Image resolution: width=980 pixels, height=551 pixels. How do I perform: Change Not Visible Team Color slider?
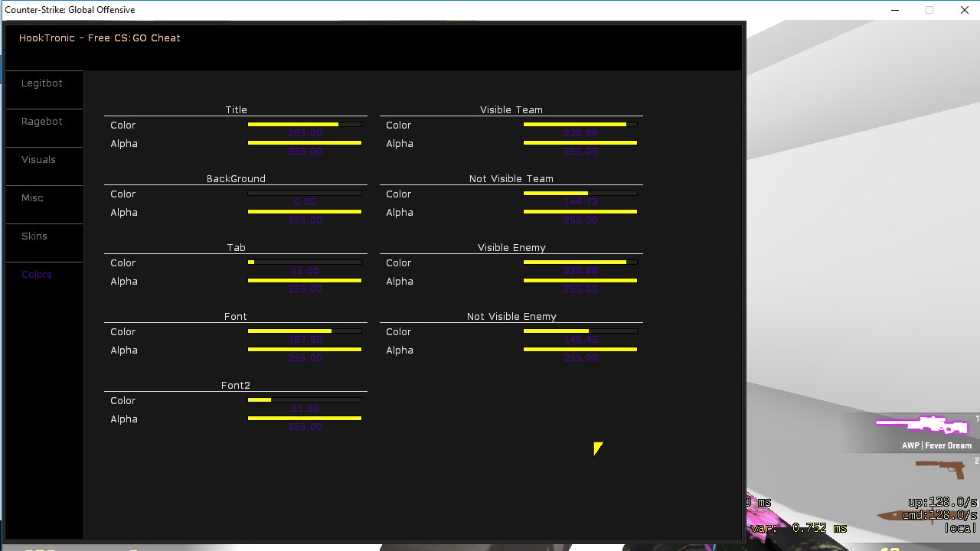[x=580, y=193]
